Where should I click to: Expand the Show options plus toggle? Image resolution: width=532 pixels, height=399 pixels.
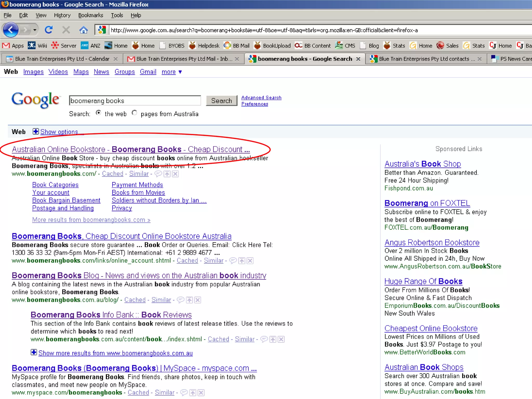click(x=36, y=131)
